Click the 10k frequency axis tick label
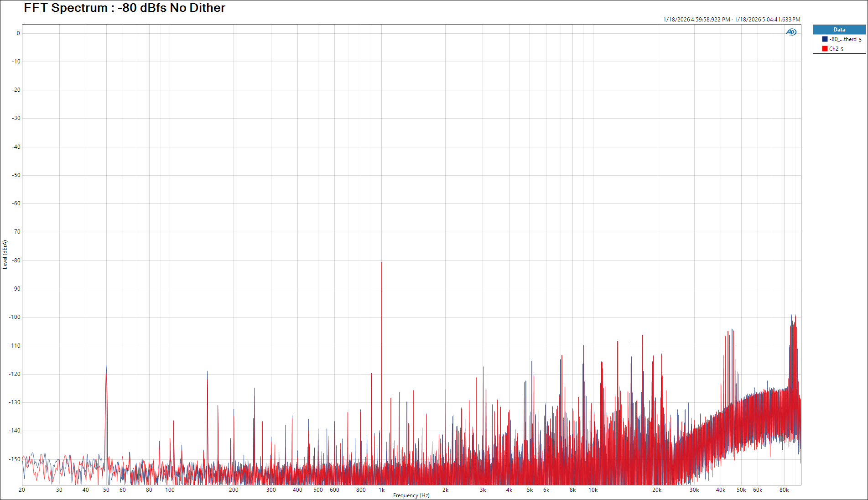This screenshot has height=500, width=868. point(593,490)
